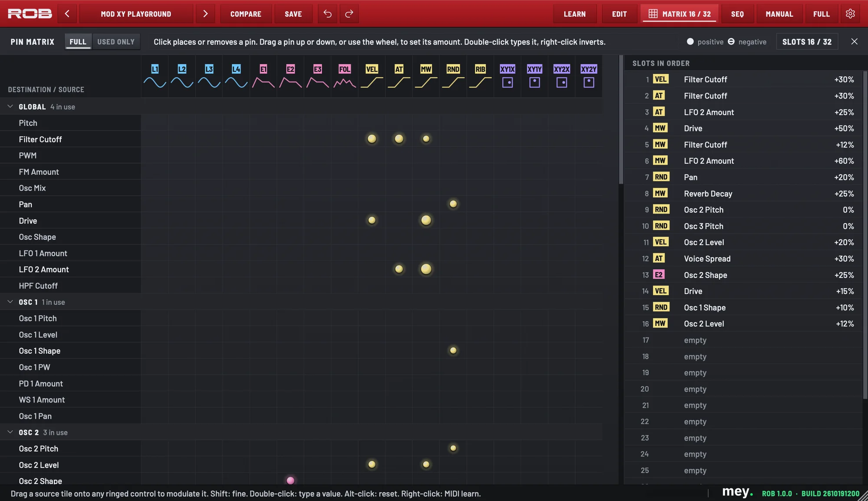Select slot 13 E2 Osc 2 Shape
This screenshot has height=501, width=868.
[743, 275]
